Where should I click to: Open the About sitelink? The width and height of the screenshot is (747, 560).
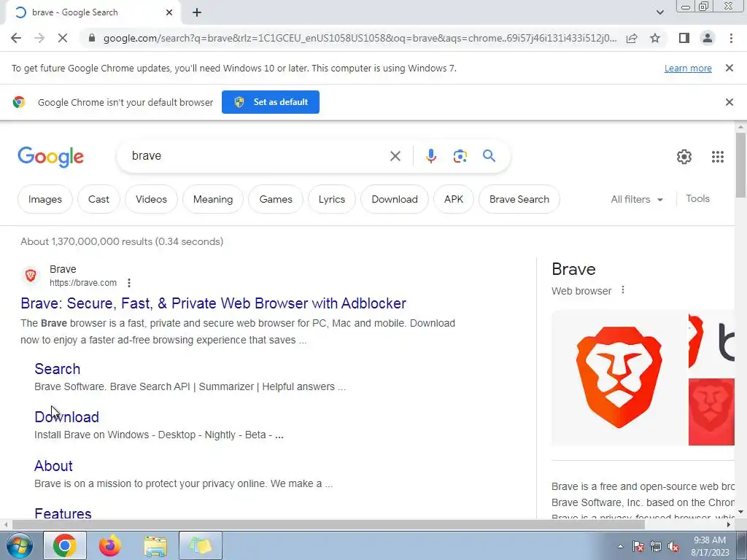(x=53, y=466)
